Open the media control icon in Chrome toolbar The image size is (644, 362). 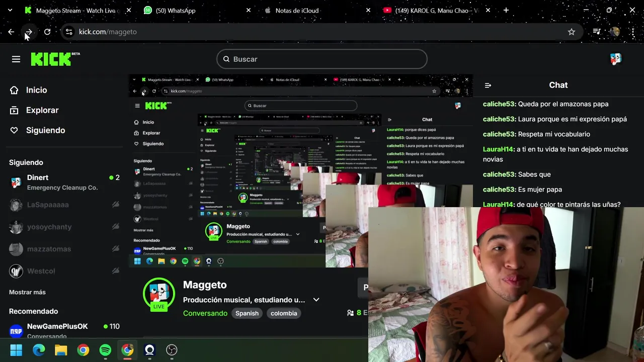597,32
